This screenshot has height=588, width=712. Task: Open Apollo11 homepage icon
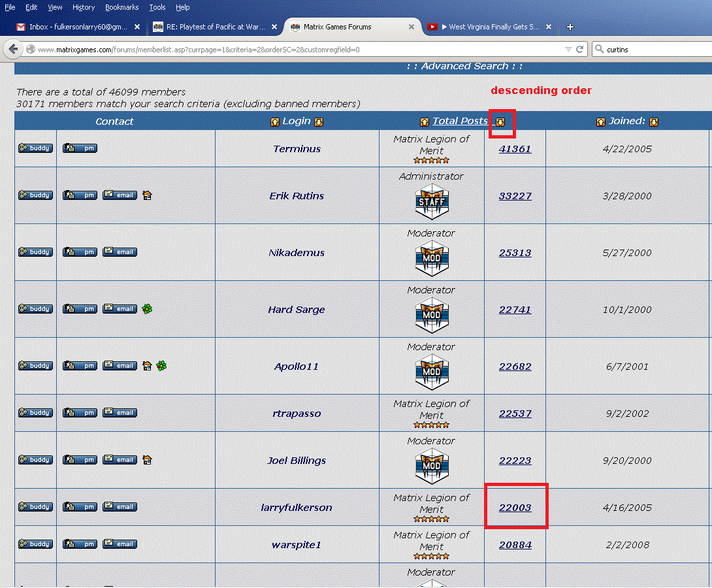coord(147,365)
